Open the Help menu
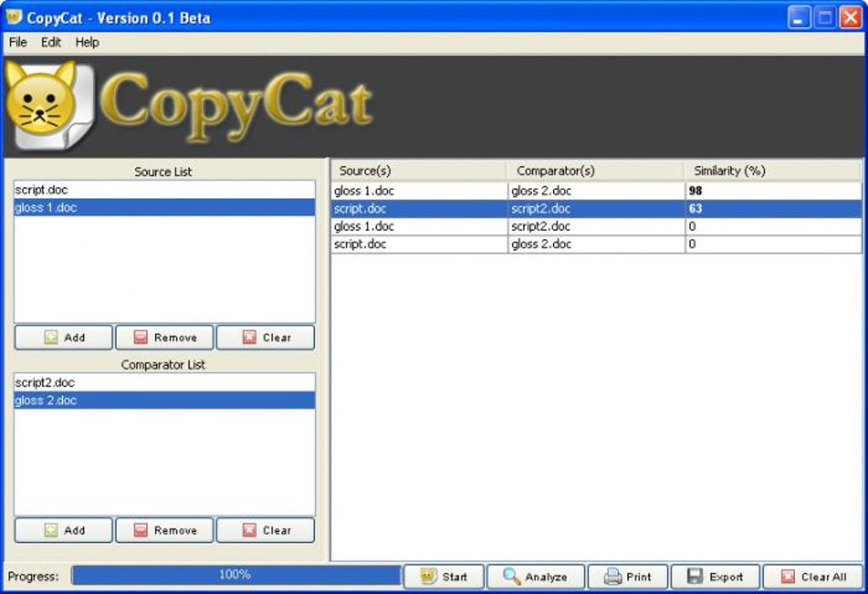The width and height of the screenshot is (868, 594). pyautogui.click(x=87, y=42)
